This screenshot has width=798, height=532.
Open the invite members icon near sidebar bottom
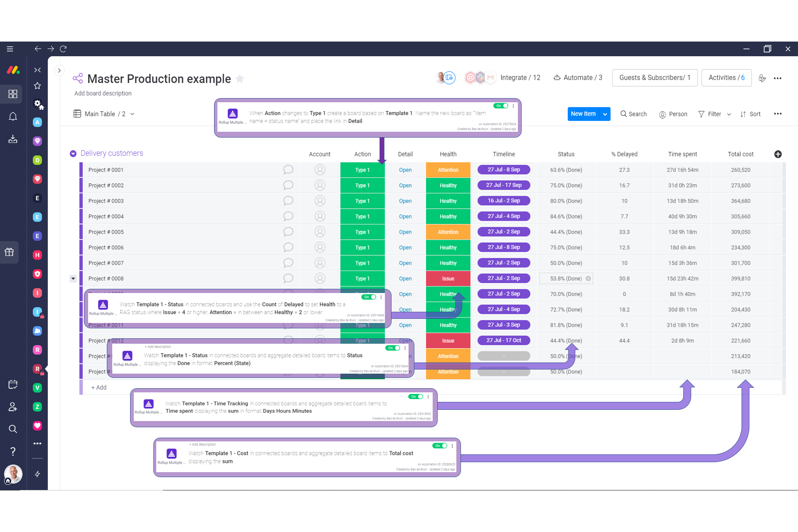13,407
